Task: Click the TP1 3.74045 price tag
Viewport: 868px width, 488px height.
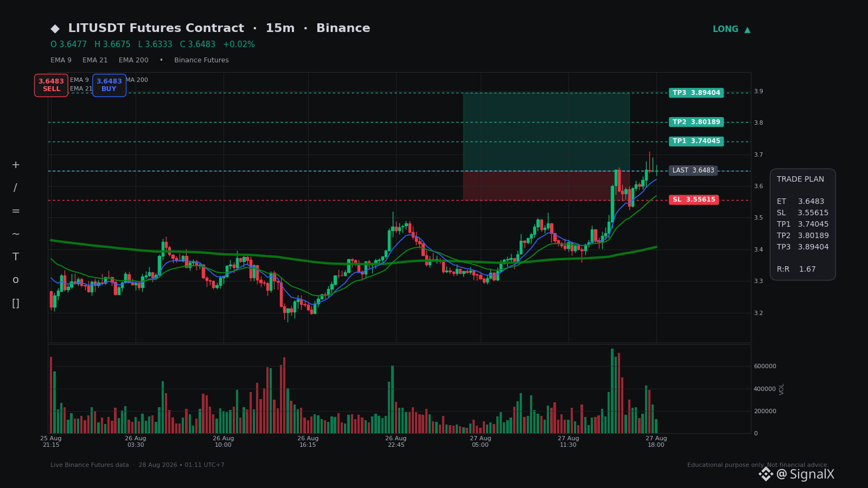Action: 696,142
